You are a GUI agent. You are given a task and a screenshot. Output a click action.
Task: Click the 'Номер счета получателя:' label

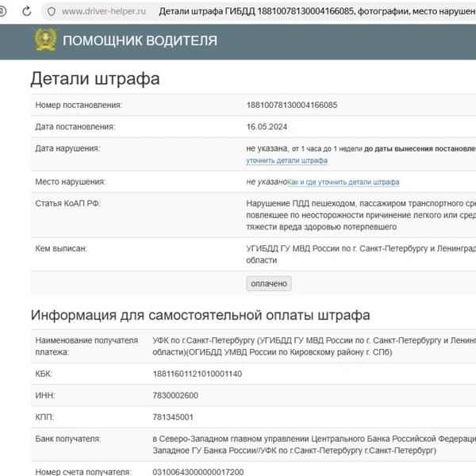(83, 472)
